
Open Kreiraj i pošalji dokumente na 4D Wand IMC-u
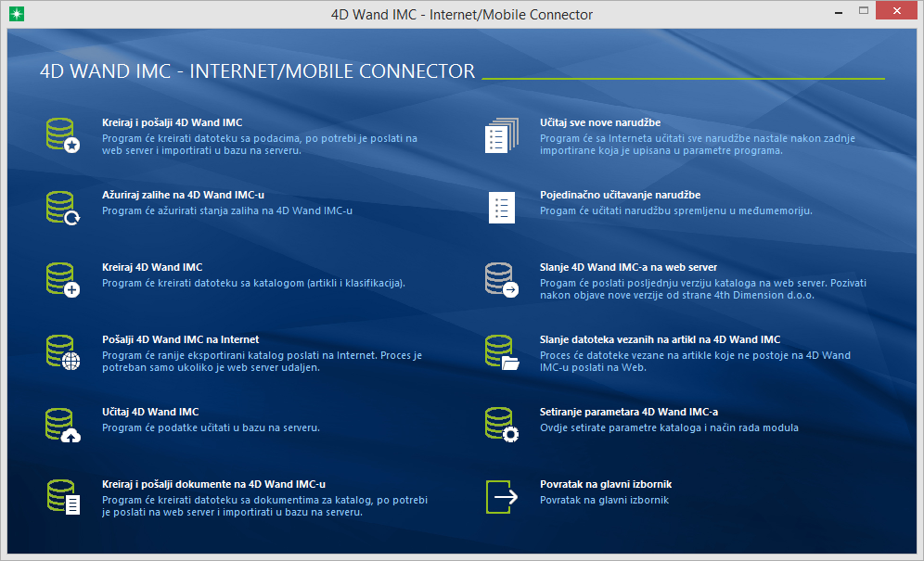(x=214, y=484)
